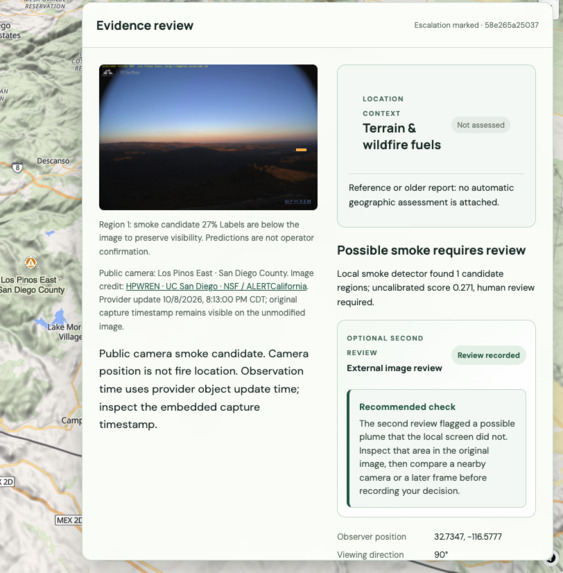The image size is (563, 573).
Task: Click the Descanso label on the map
Action: coord(53,161)
